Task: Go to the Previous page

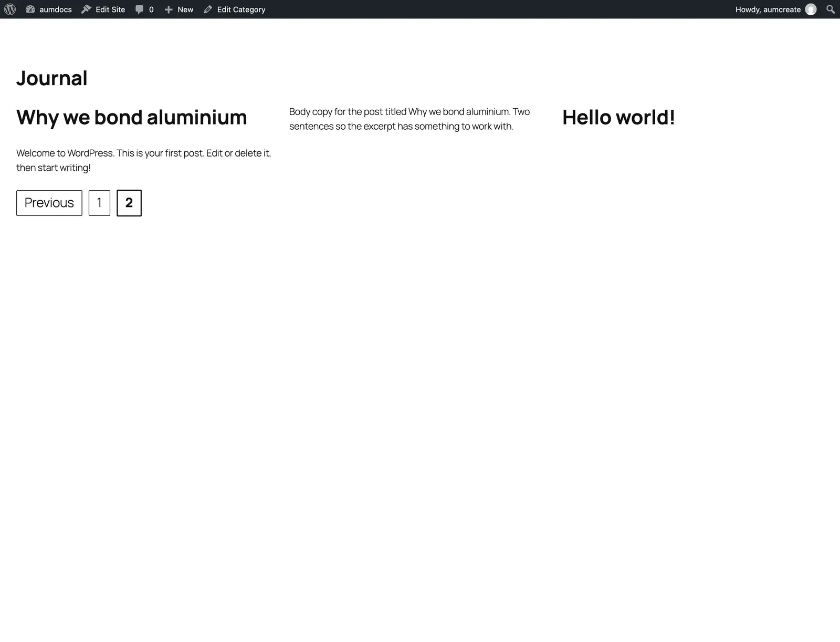Action: pyautogui.click(x=49, y=203)
